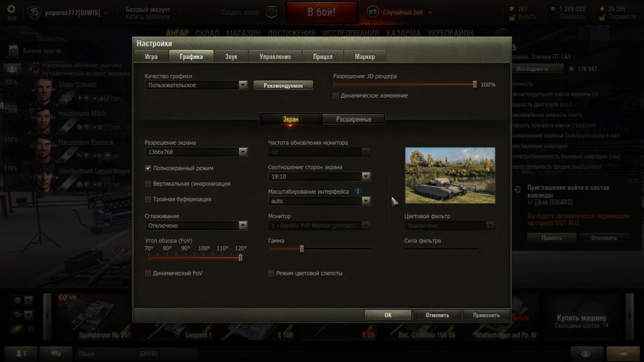Click the platoon creation icon

click(272, 12)
